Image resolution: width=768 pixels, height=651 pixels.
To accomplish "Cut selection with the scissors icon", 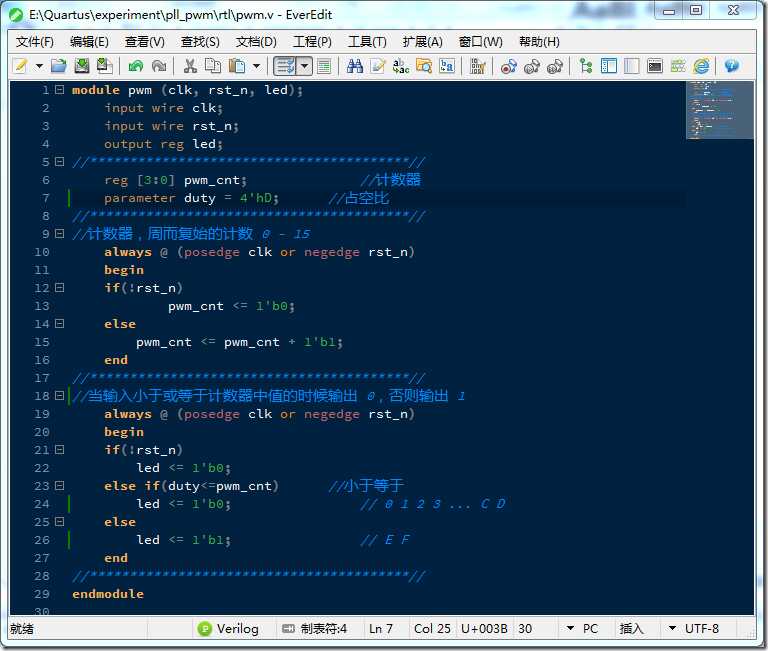I will pos(190,66).
